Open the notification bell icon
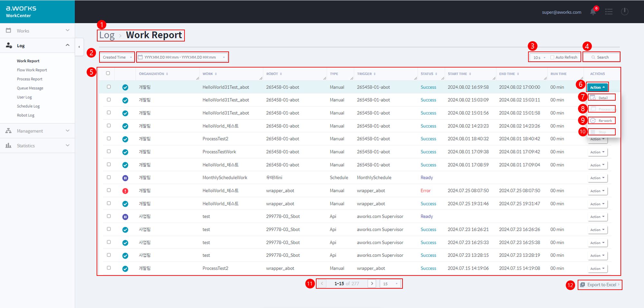Viewport: 644px width, 308px height. [593, 12]
